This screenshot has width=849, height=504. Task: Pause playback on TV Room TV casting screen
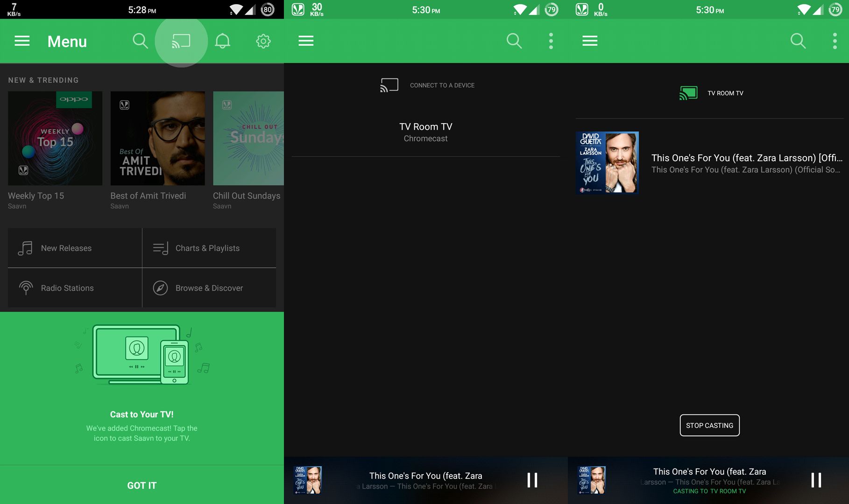click(x=816, y=480)
